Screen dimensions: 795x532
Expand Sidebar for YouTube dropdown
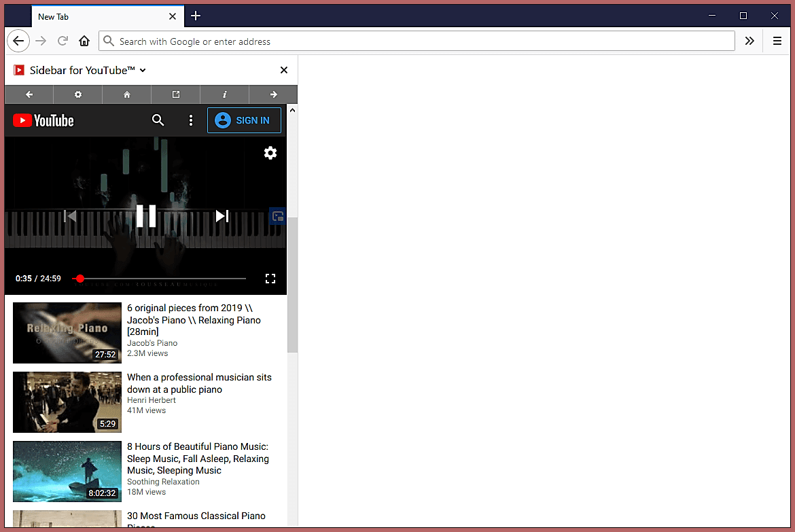(143, 71)
